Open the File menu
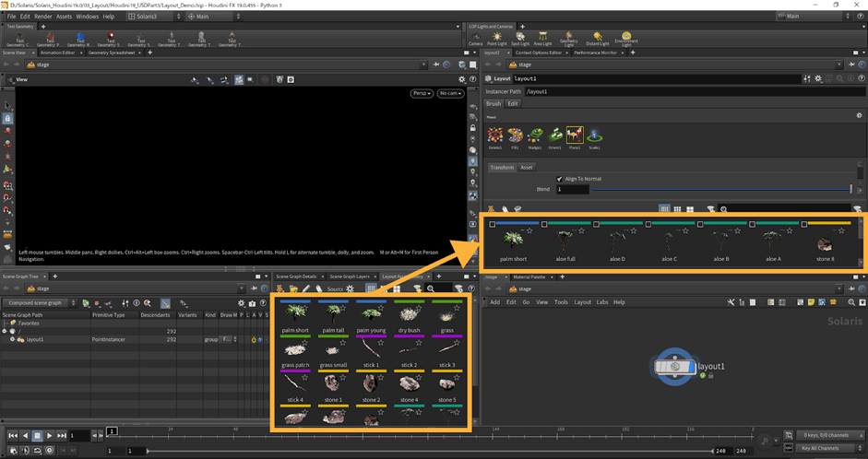The width and height of the screenshot is (868, 459). click(x=11, y=17)
